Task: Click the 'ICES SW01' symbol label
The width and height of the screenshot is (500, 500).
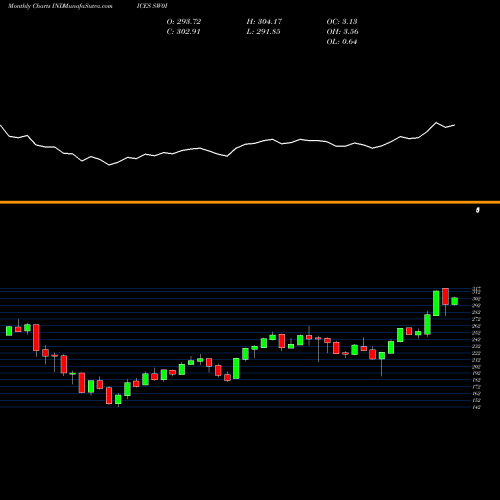Action: coord(152,6)
